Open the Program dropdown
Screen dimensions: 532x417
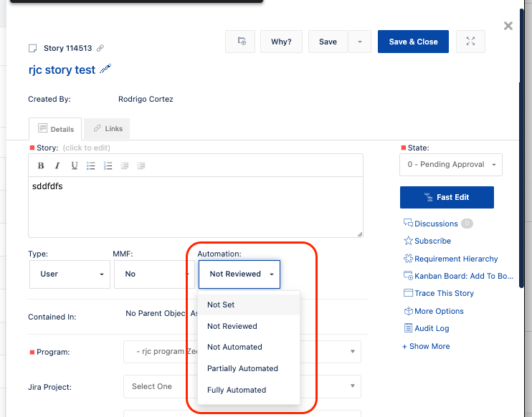pyautogui.click(x=242, y=352)
